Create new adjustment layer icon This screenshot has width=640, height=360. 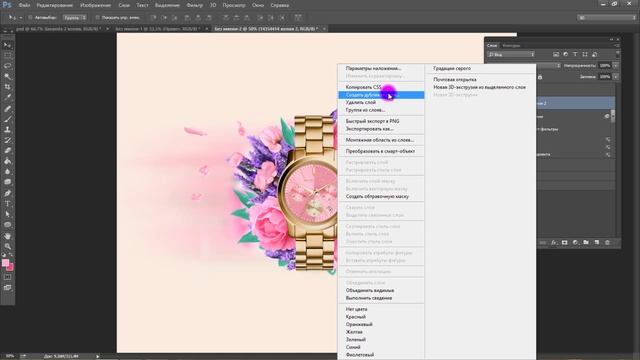point(575,242)
